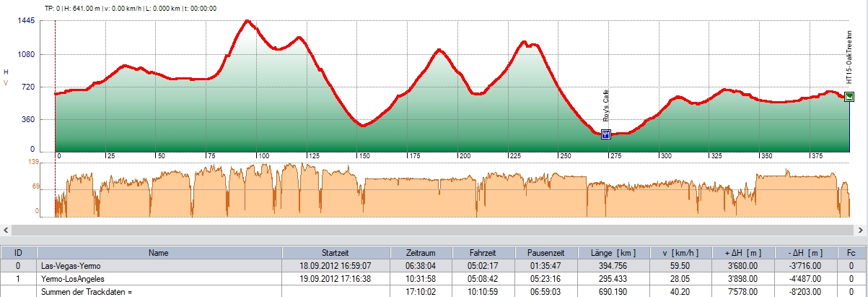
Task: Click the horizontal scrollbar track under the chart
Action: click(x=433, y=230)
